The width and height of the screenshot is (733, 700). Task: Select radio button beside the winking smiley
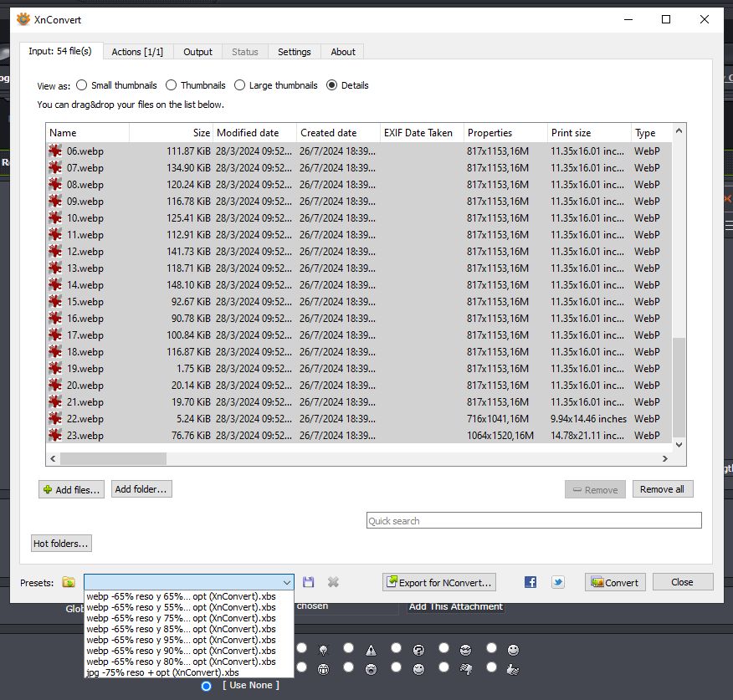pyautogui.click(x=397, y=667)
